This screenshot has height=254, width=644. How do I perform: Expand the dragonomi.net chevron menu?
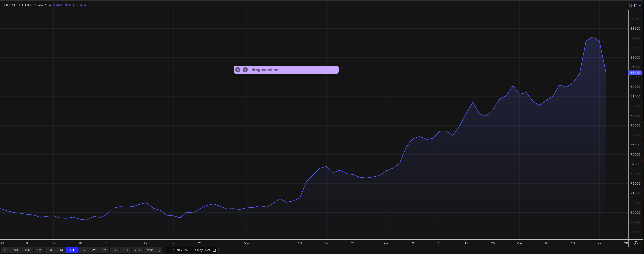click(x=245, y=70)
